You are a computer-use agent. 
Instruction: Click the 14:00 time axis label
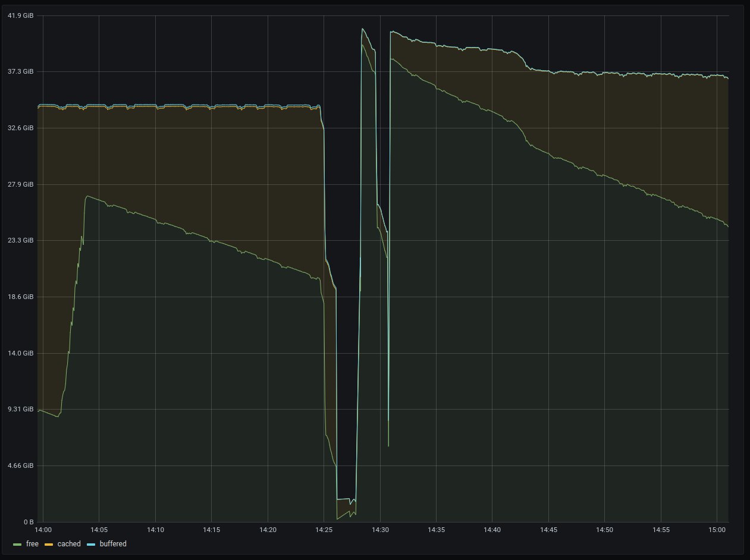pyautogui.click(x=43, y=529)
